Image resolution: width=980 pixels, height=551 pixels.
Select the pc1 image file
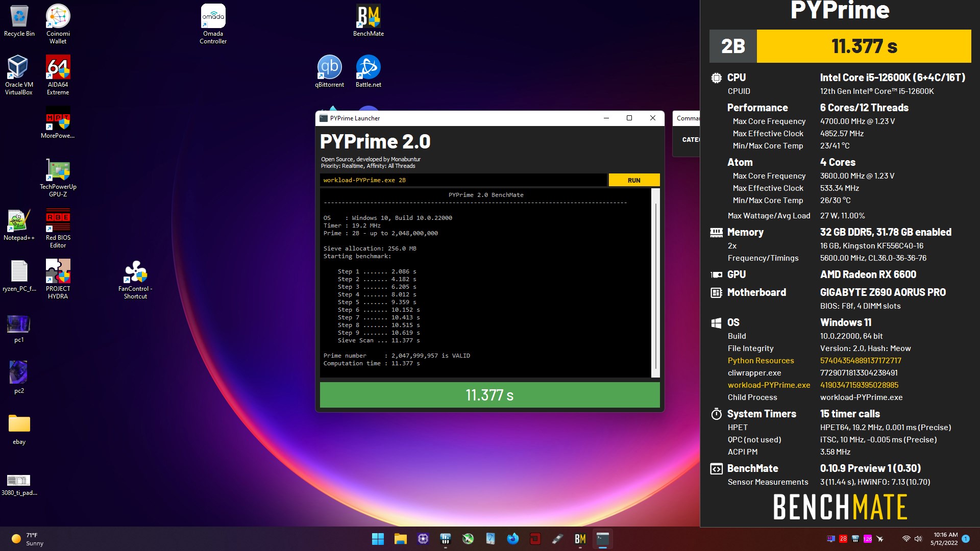[19, 329]
